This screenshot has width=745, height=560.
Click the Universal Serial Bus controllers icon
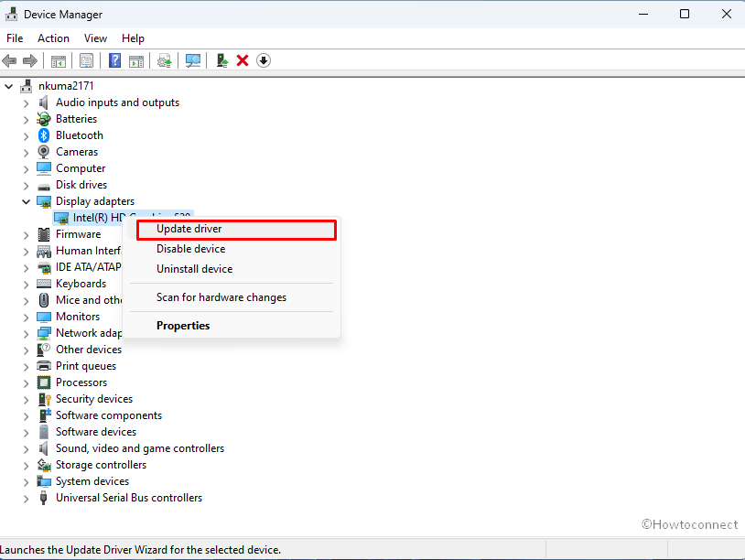click(44, 498)
